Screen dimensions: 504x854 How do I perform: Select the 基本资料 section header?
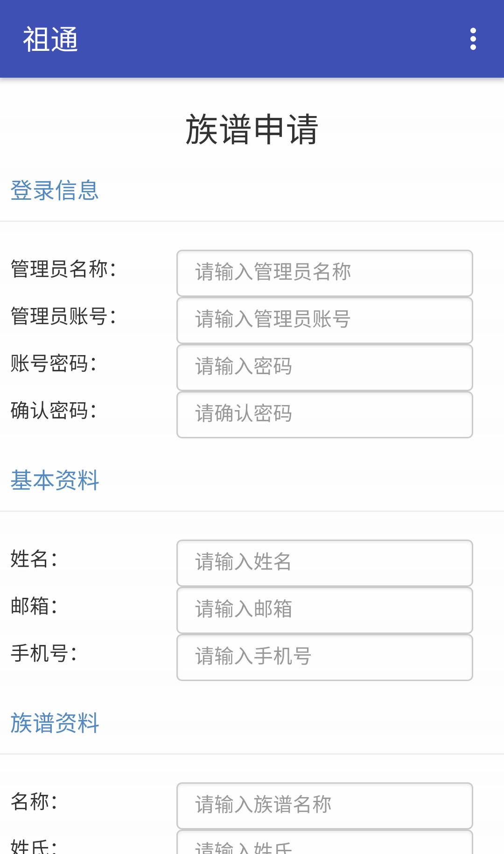tap(55, 480)
